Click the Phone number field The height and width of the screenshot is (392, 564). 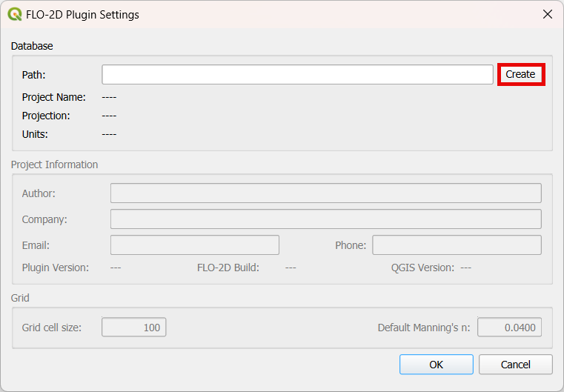click(x=457, y=245)
